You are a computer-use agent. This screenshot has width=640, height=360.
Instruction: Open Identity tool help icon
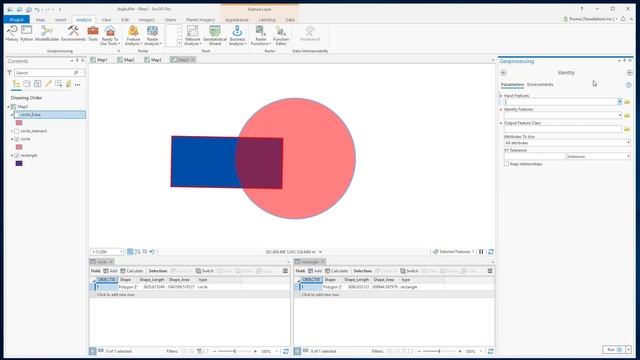point(628,85)
